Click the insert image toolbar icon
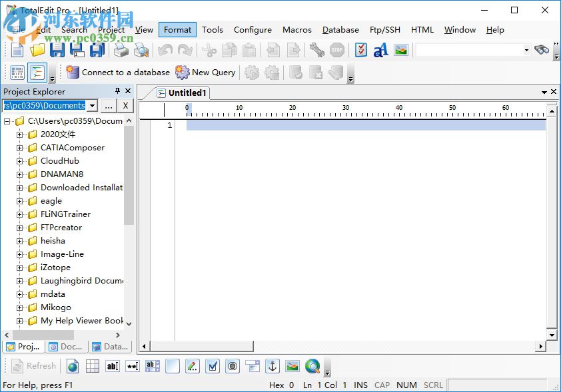 400,49
